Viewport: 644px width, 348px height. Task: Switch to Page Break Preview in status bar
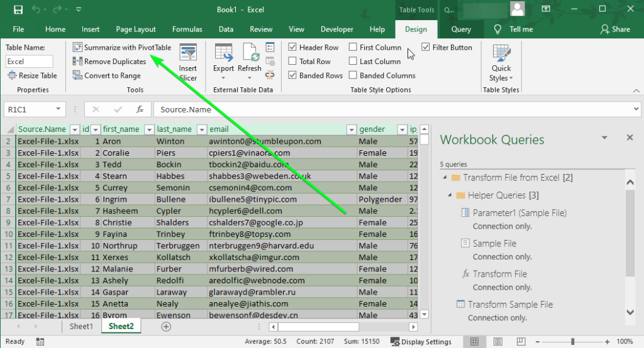(x=521, y=342)
